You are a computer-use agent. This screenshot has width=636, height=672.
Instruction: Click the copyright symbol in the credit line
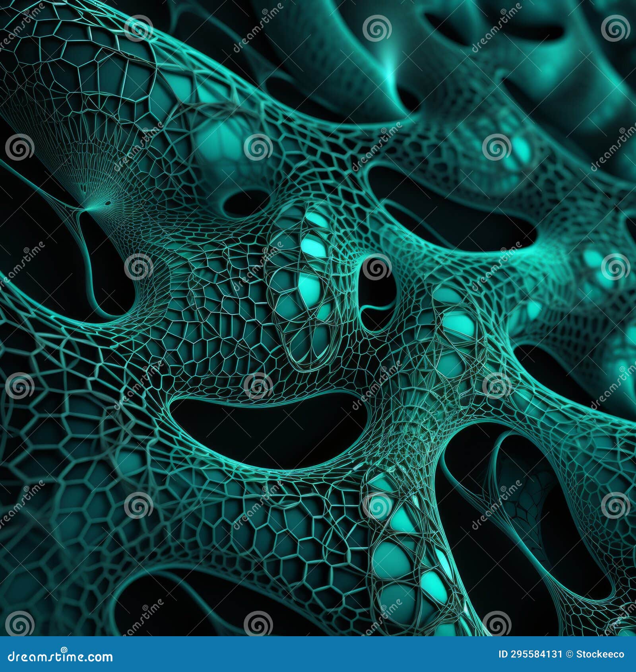[569, 654]
